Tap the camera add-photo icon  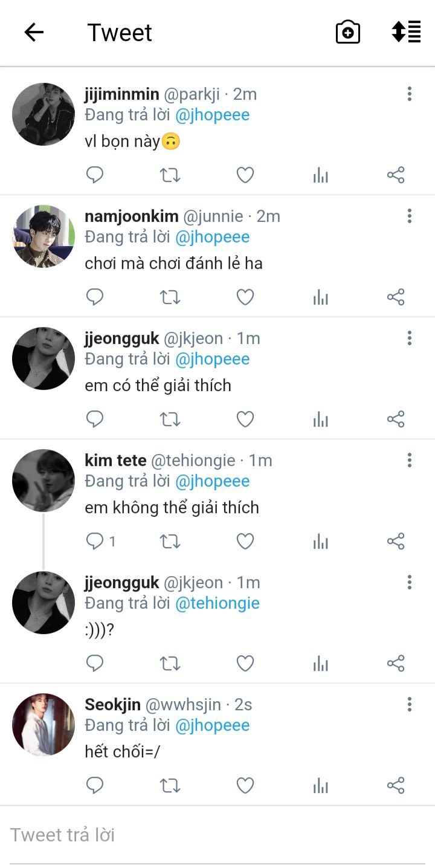pyautogui.click(x=348, y=32)
